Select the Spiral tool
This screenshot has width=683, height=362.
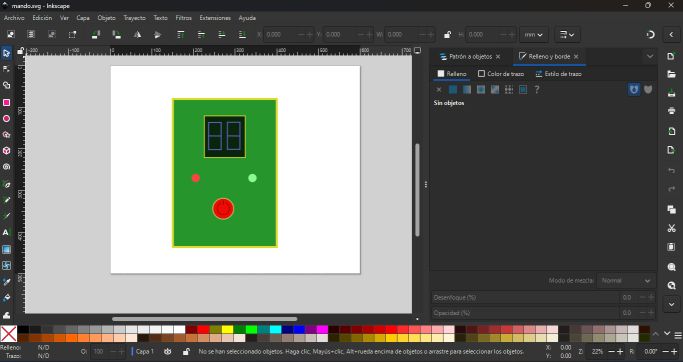click(6, 167)
